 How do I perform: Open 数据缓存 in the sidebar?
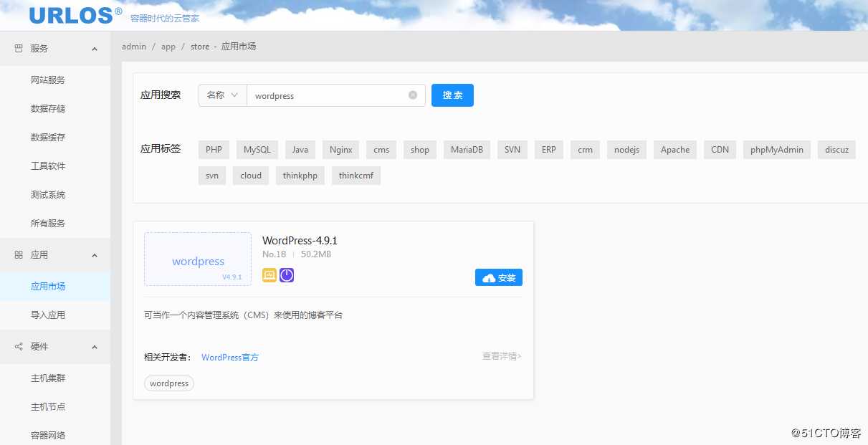[x=48, y=138]
